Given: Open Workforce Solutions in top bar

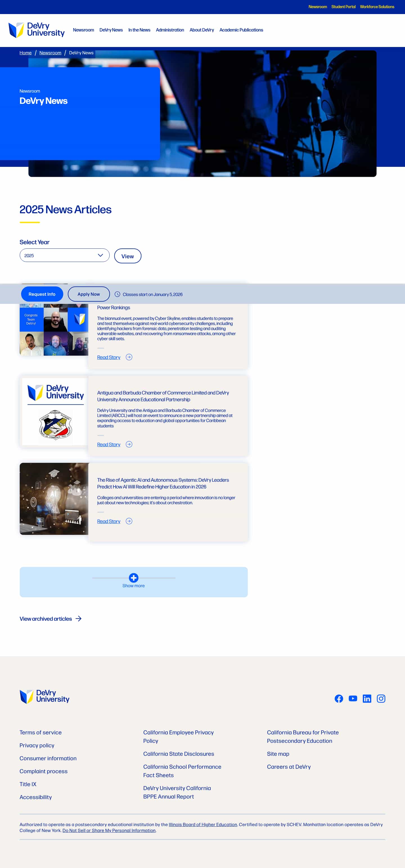Looking at the screenshot, I should pyautogui.click(x=377, y=7).
